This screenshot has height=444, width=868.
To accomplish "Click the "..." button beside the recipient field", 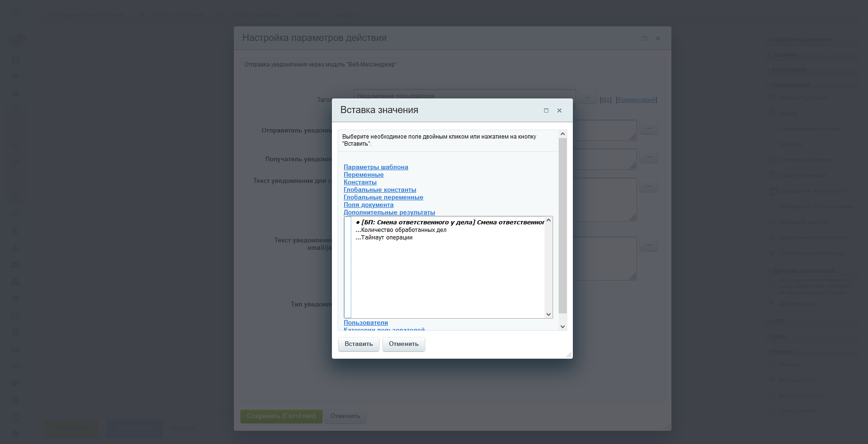I will pyautogui.click(x=649, y=156).
